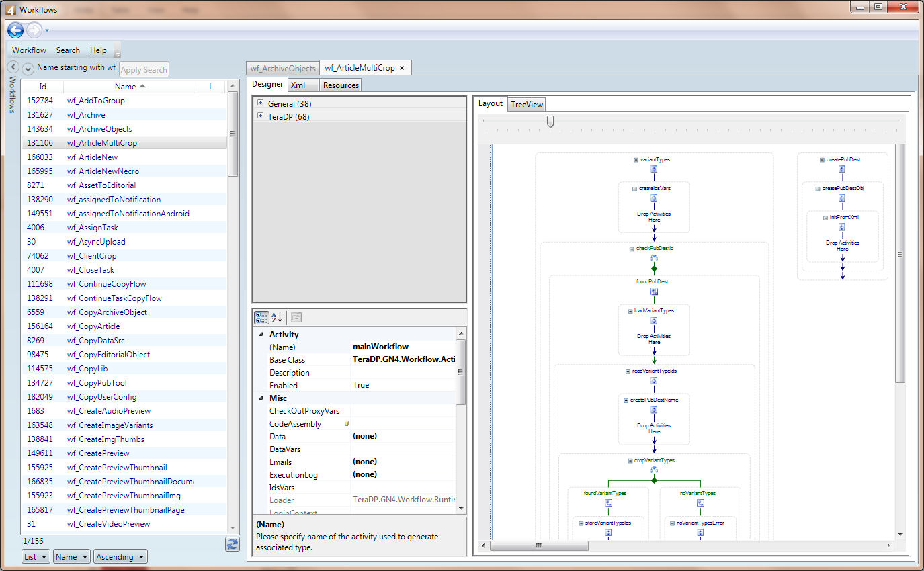This screenshot has width=924, height=571.
Task: Select the Alphabetical sort property grid icon
Action: point(277,318)
